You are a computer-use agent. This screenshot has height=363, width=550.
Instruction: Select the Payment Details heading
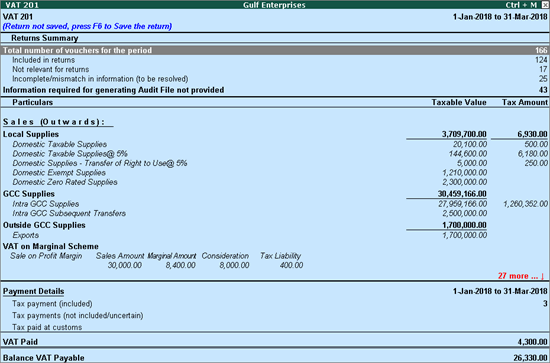pos(33,291)
